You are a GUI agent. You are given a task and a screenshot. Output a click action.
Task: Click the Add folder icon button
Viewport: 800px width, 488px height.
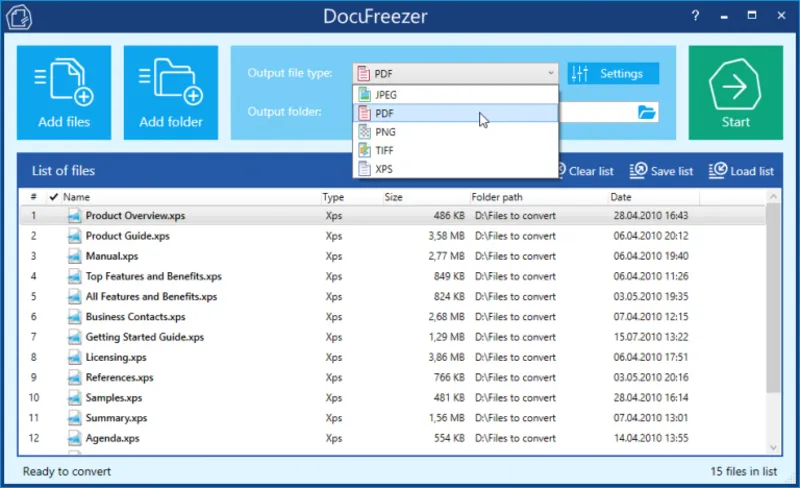pyautogui.click(x=171, y=92)
